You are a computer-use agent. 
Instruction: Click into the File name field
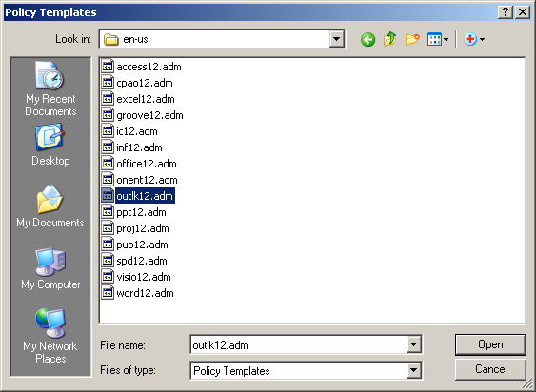(298, 344)
